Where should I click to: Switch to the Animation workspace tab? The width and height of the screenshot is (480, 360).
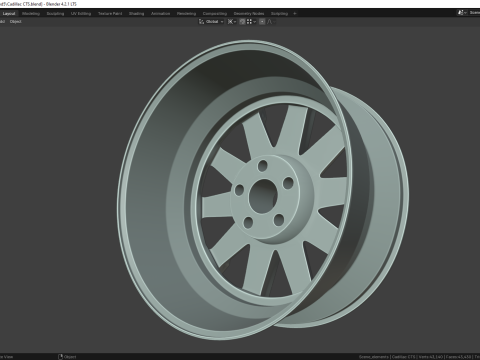point(161,14)
